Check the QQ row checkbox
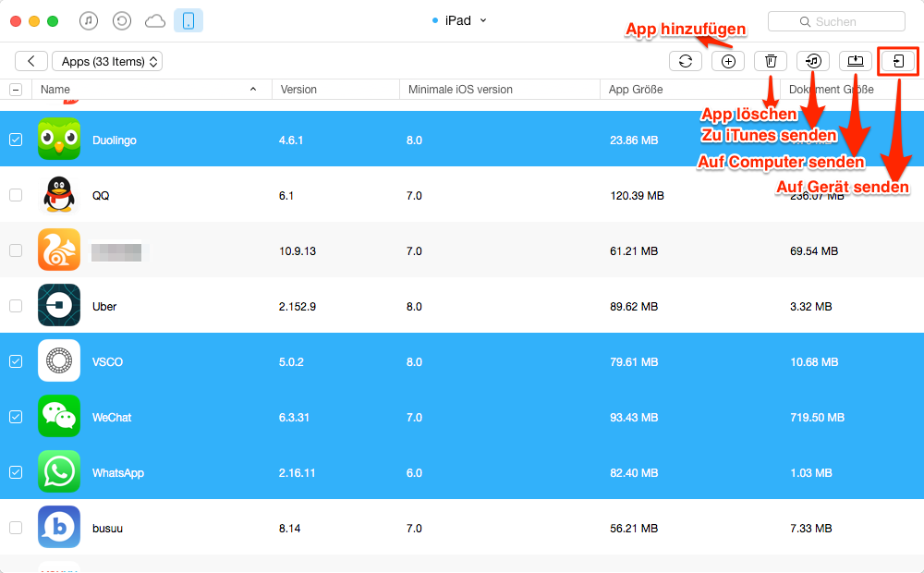This screenshot has width=924, height=573. pyautogui.click(x=16, y=195)
